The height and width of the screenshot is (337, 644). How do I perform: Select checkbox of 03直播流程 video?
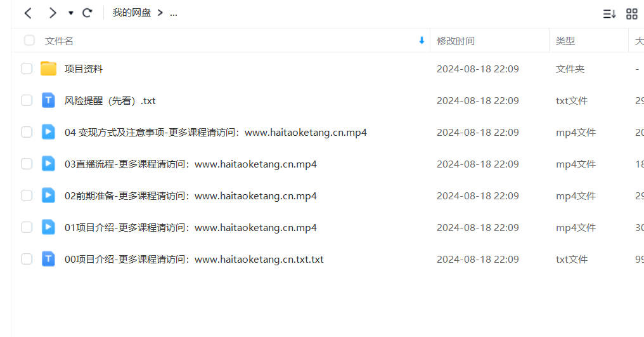point(27,164)
